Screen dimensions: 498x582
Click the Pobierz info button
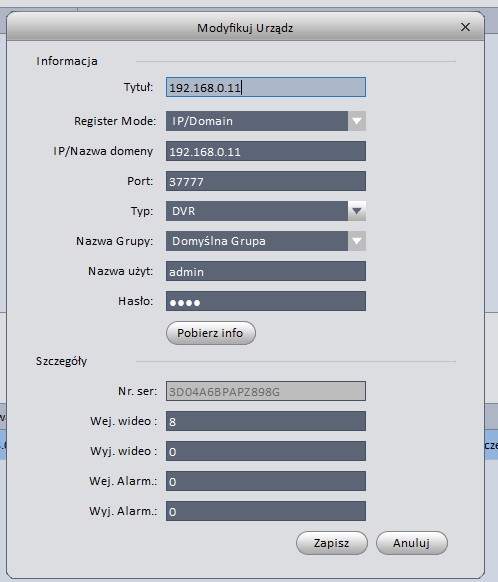coord(210,333)
